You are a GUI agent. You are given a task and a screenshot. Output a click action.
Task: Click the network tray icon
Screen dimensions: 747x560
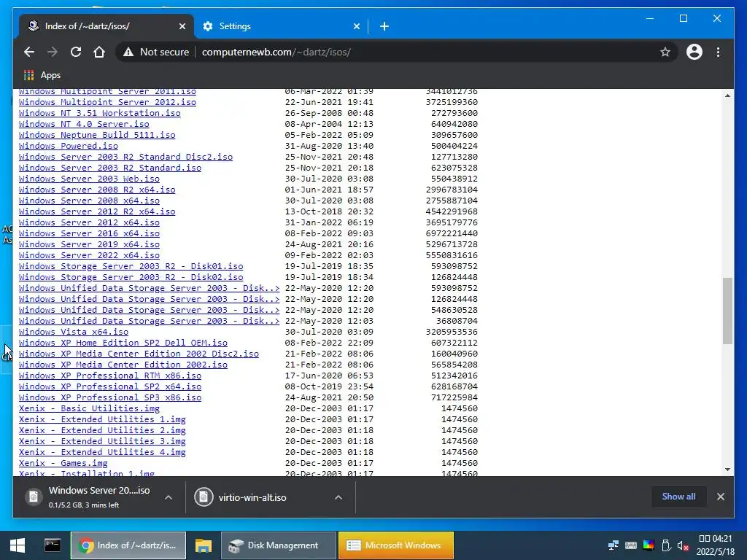pos(614,545)
